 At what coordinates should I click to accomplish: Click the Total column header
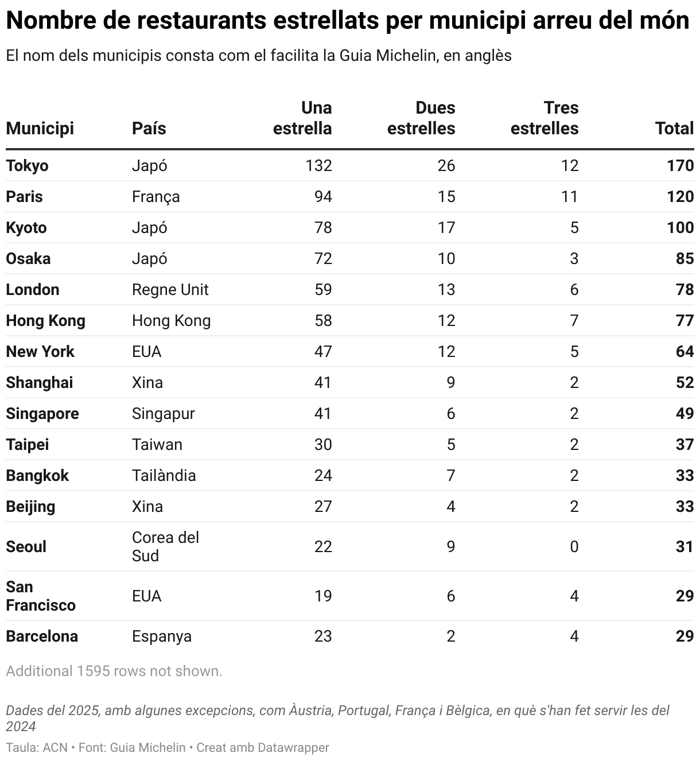tap(674, 128)
